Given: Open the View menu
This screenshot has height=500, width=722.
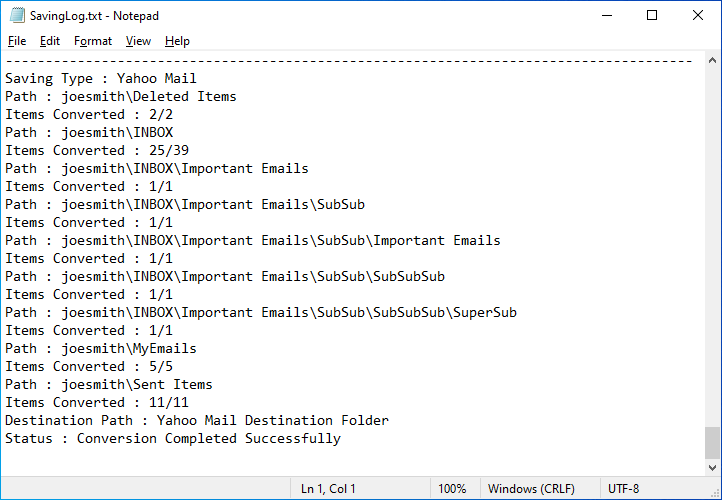Looking at the screenshot, I should click(138, 41).
